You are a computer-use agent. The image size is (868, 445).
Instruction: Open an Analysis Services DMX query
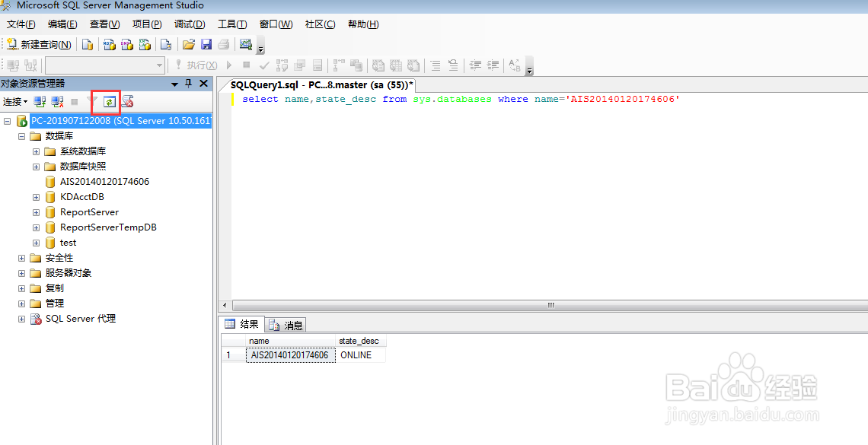127,45
